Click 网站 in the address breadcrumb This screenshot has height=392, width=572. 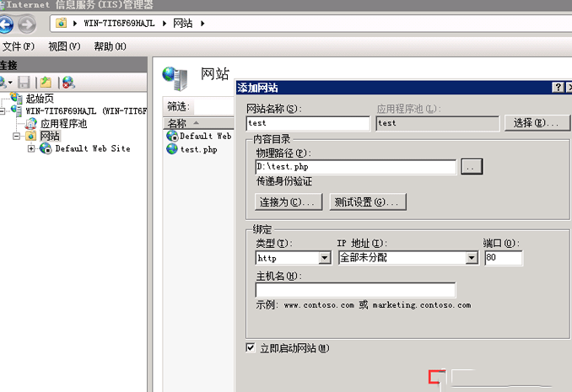pos(183,24)
